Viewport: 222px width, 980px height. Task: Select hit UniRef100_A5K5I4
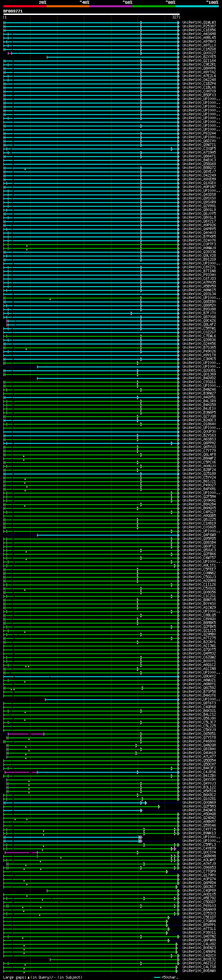[199, 791]
